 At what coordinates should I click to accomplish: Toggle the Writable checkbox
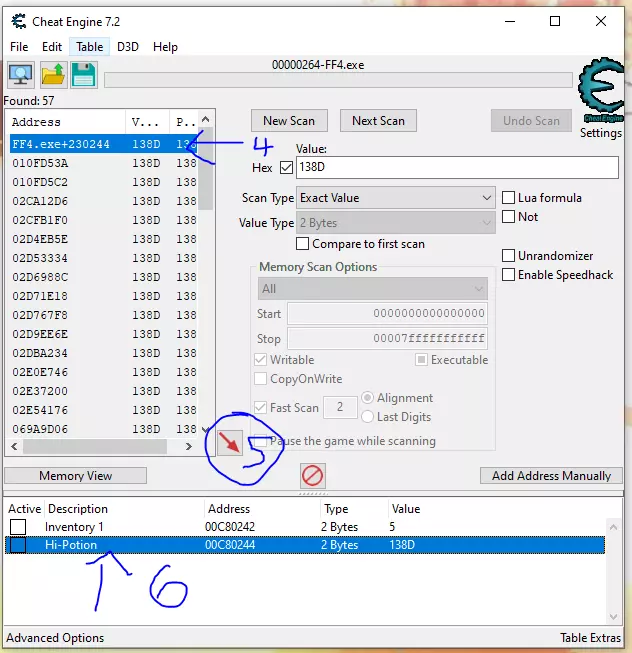[261, 359]
